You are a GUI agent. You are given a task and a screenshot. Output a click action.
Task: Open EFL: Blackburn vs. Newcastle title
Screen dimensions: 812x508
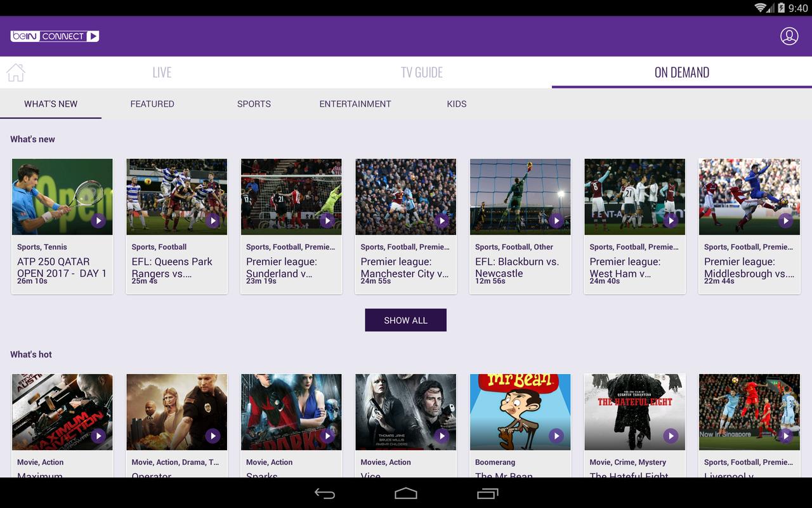tap(517, 267)
